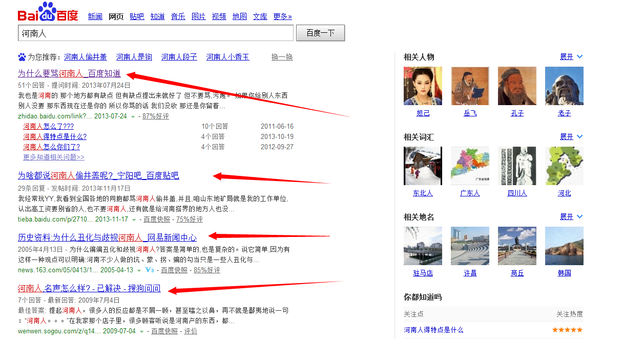The width and height of the screenshot is (644, 339).
Task: Click the Baidu logo
Action: (x=48, y=12)
